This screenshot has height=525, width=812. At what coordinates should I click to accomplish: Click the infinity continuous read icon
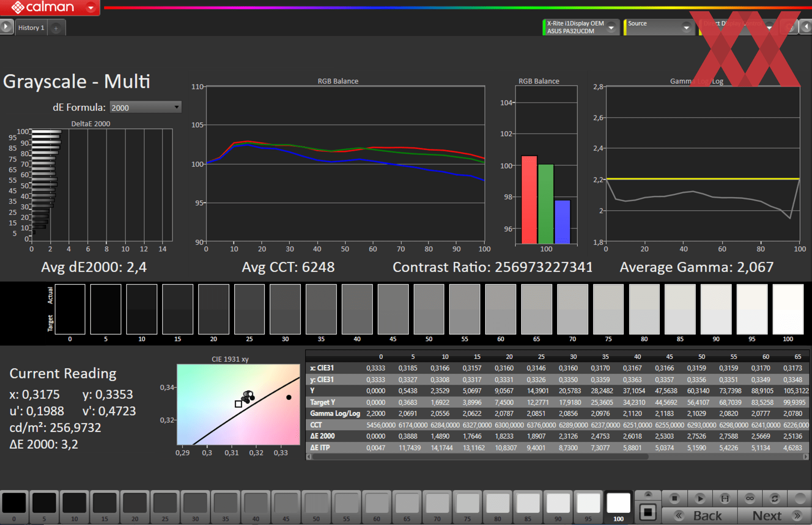(x=750, y=498)
